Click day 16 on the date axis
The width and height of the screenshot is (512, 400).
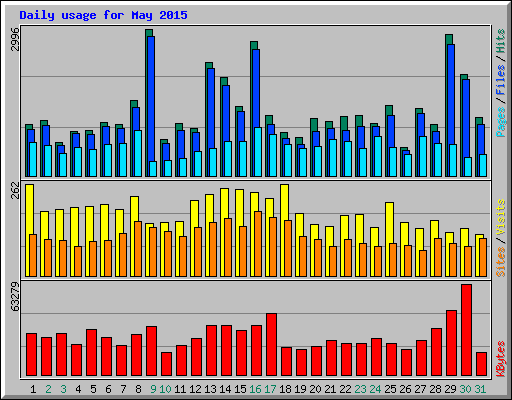click(255, 389)
